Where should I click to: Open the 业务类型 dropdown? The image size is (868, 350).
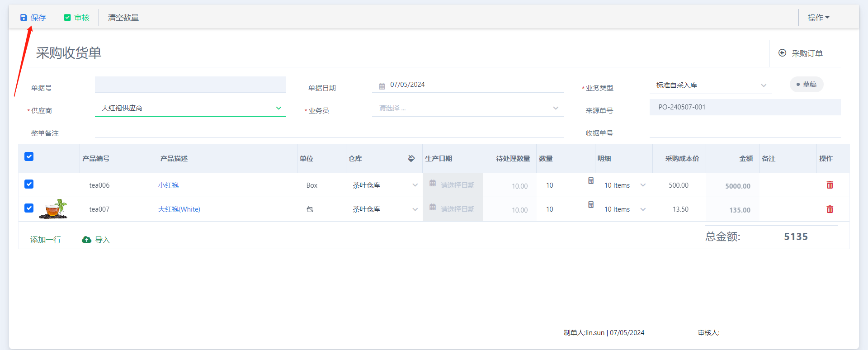coord(711,85)
